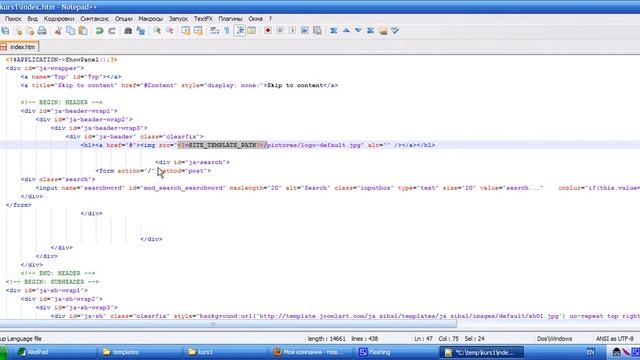Click the Notepad++ taskbar button
Screen dimensions: 640x360
pos(481,352)
